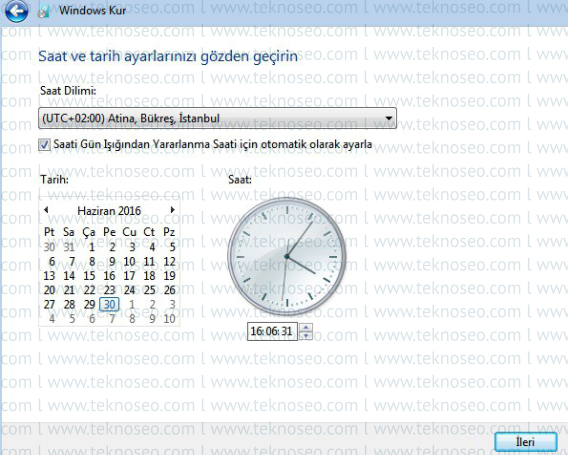The width and height of the screenshot is (568, 455).
Task: Go to next month in calendar
Action: [172, 210]
